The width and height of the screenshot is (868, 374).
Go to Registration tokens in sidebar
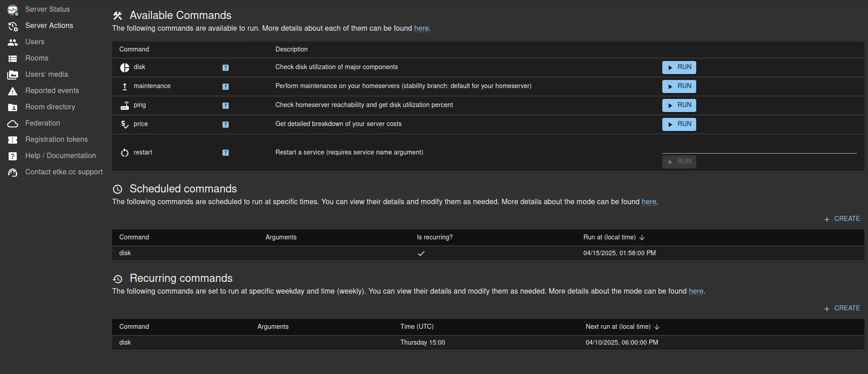(x=57, y=140)
